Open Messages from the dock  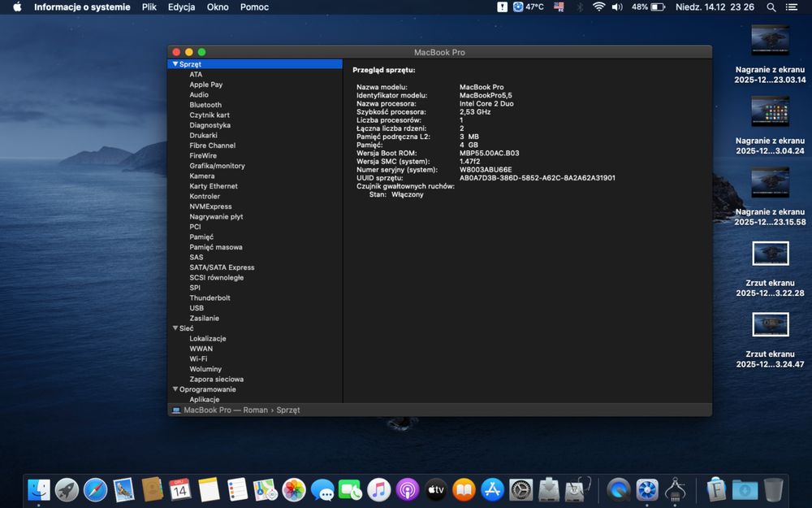coord(322,489)
